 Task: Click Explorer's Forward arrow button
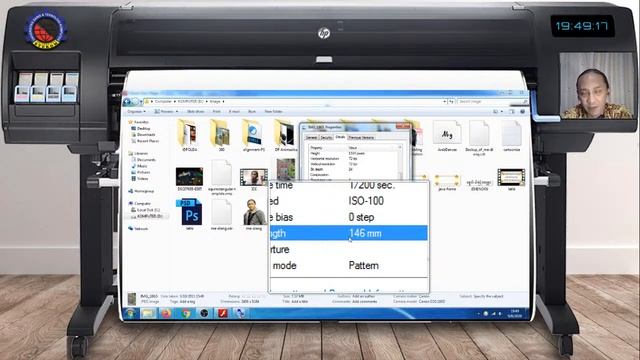pos(136,102)
